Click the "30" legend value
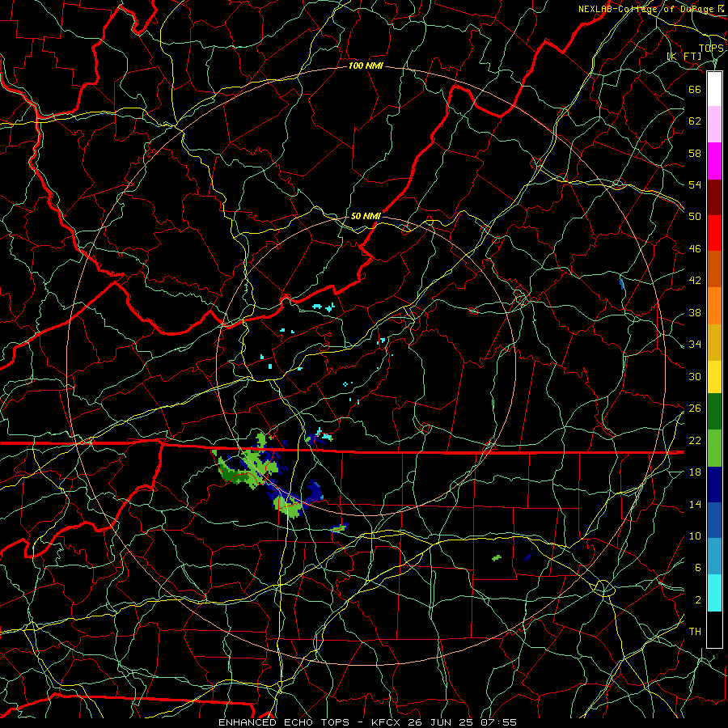 [x=695, y=376]
